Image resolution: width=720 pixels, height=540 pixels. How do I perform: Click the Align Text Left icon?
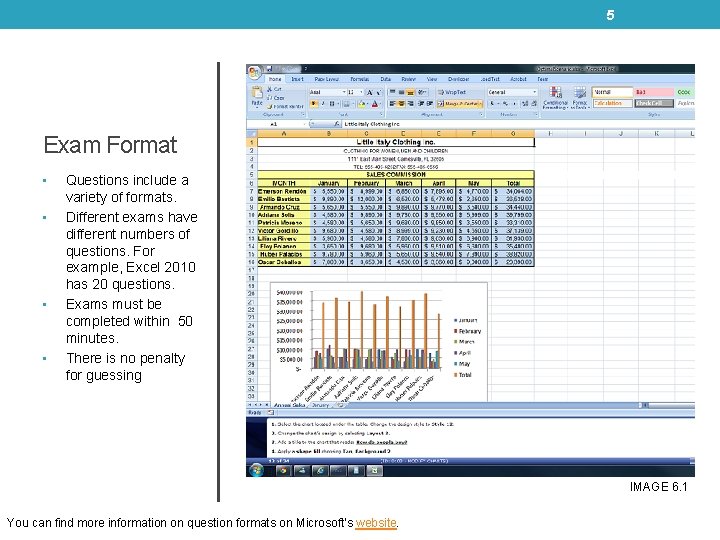393,104
